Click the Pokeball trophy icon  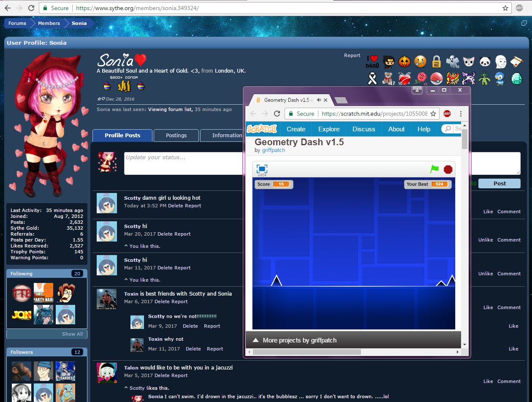[x=437, y=79]
